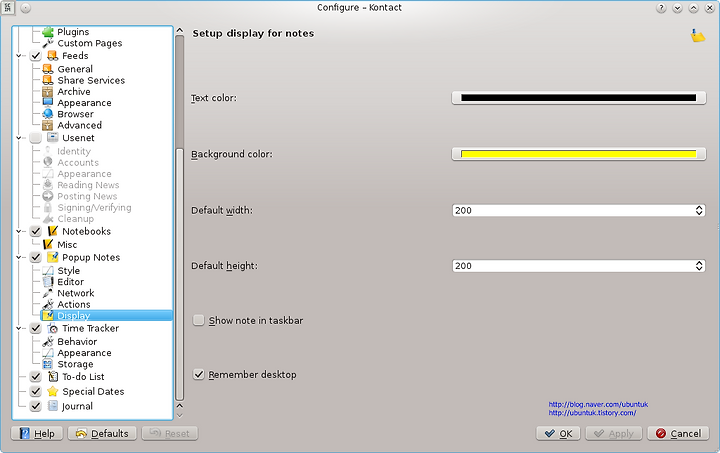This screenshot has height=453, width=720.
Task: Click the Feeds Appearance monitor icon
Action: coord(48,103)
